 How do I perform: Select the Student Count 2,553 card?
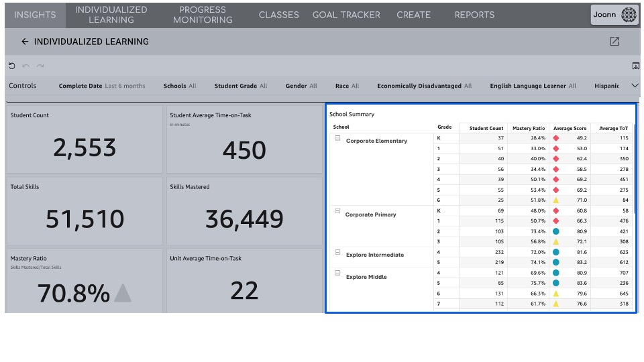click(85, 139)
